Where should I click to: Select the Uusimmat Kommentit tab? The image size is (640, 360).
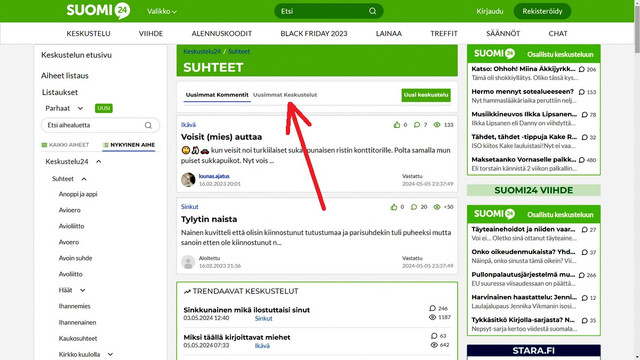click(217, 95)
